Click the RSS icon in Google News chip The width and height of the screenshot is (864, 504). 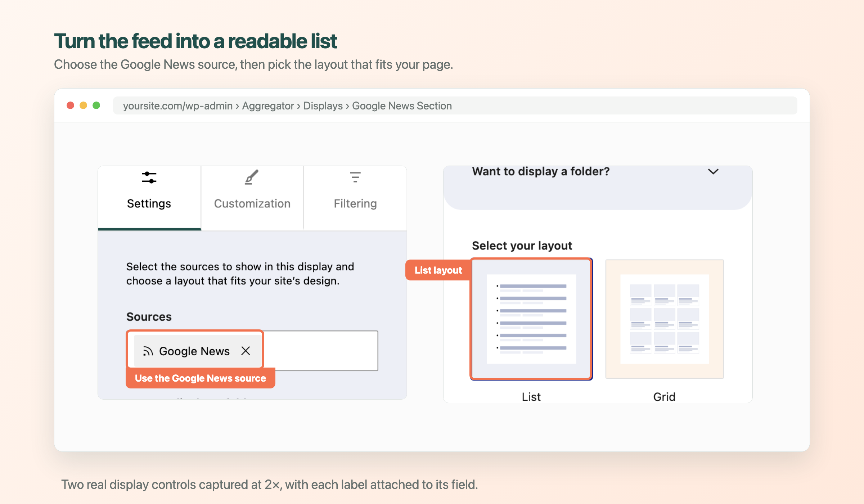pos(148,351)
